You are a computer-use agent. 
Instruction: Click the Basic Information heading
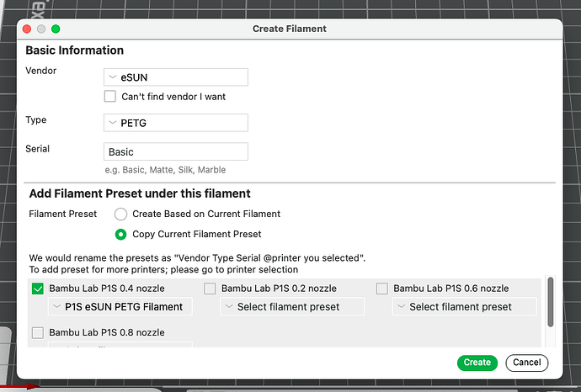(74, 50)
